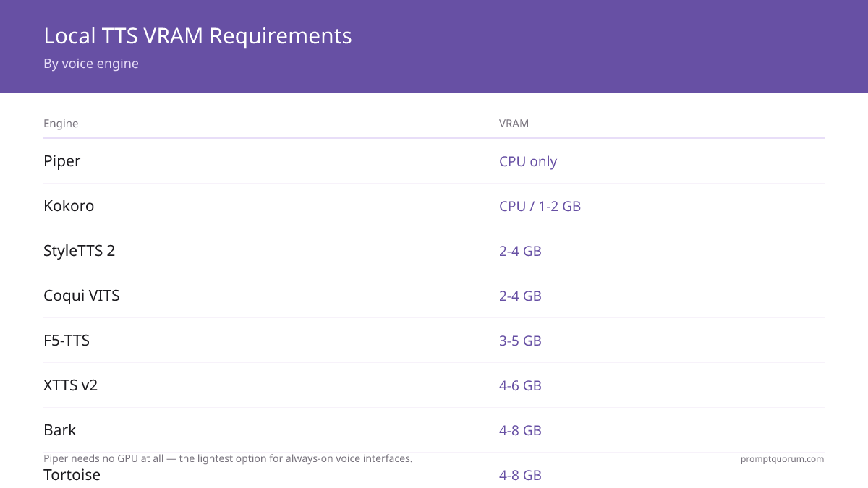Select the 'StyleTTS 2' engine name

tap(79, 251)
